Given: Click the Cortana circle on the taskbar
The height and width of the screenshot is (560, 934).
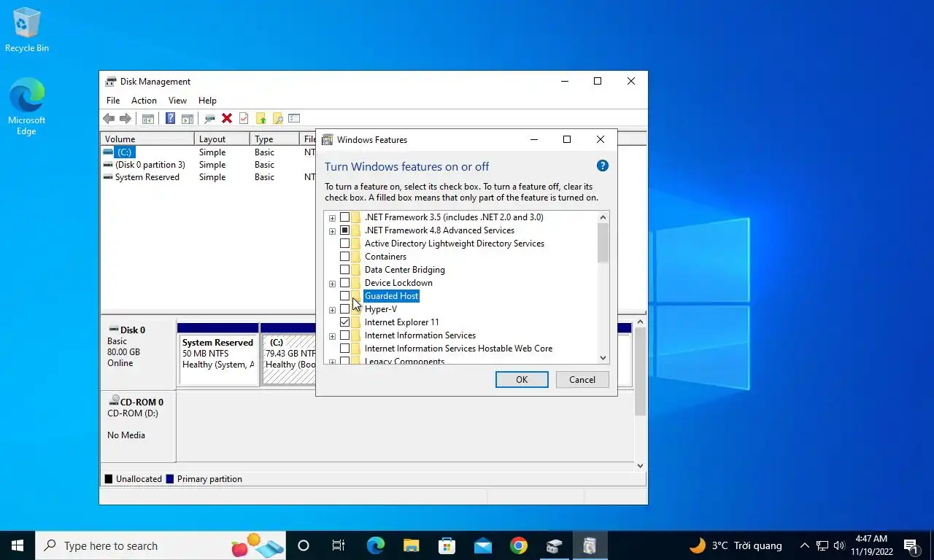Looking at the screenshot, I should pyautogui.click(x=304, y=545).
